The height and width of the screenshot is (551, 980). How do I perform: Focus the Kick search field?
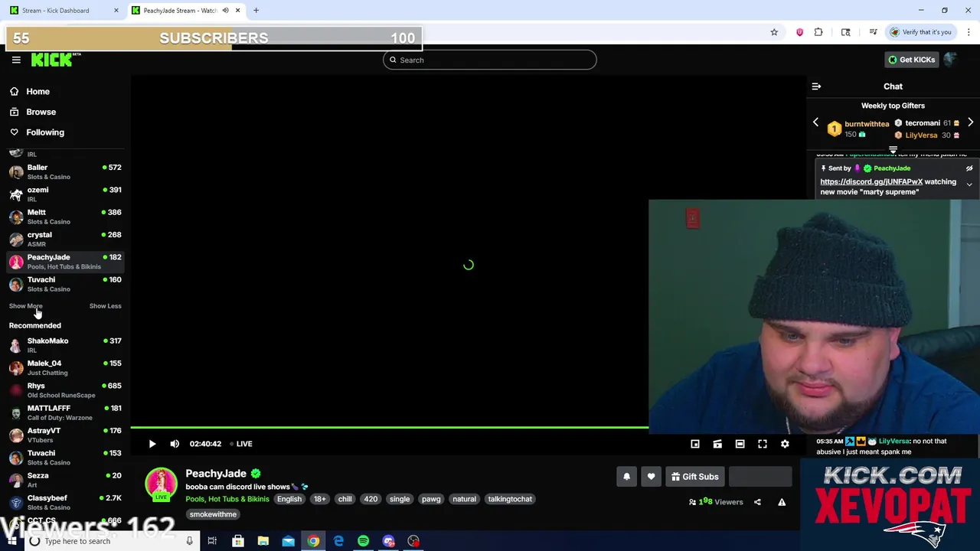tap(490, 60)
